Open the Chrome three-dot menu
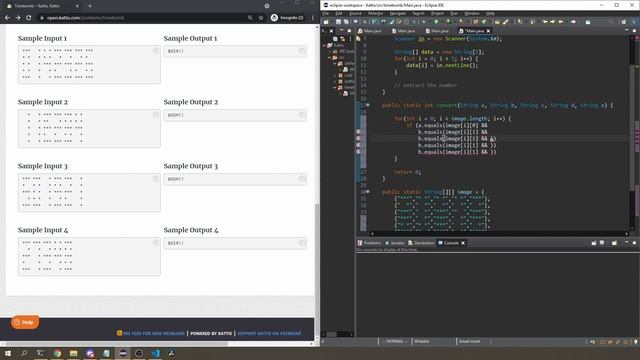The width and height of the screenshot is (640, 360). pos(313,18)
